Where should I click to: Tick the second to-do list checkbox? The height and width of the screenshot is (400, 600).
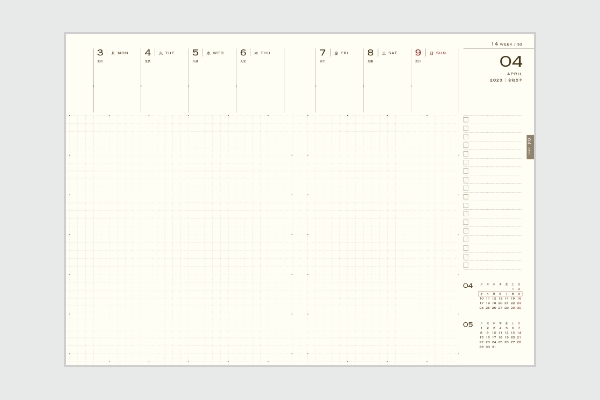[466, 128]
